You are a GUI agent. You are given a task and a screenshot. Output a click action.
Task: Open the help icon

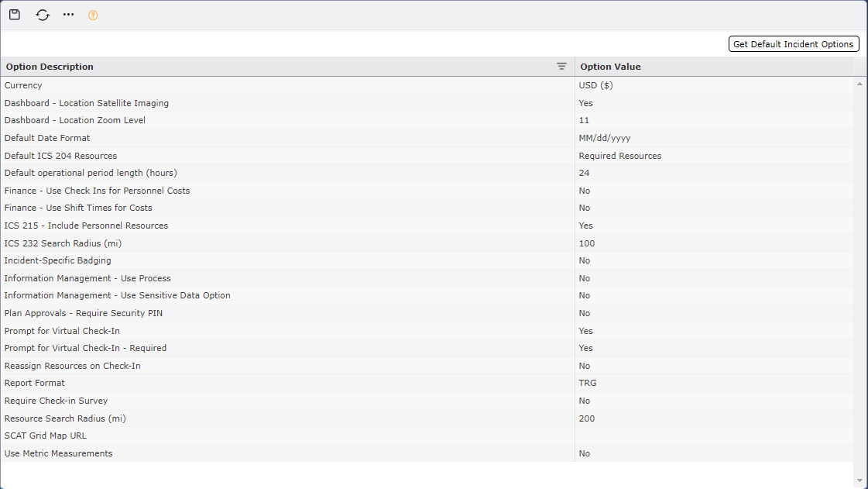93,15
